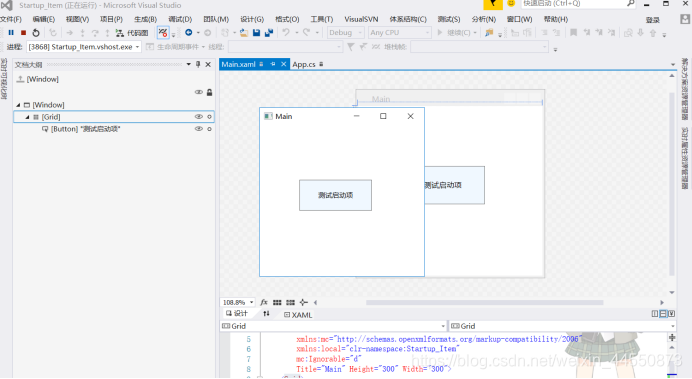Close the document outline panel

point(208,64)
